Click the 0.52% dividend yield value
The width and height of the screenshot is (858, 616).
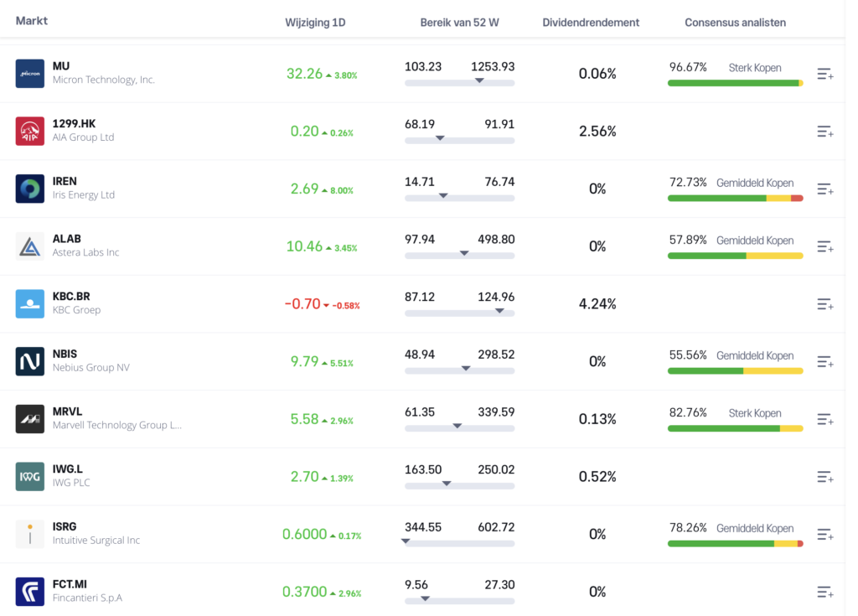597,476
